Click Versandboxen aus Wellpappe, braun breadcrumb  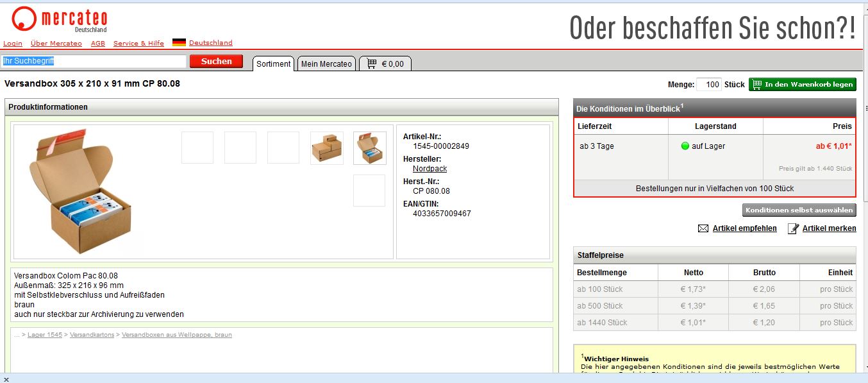click(x=177, y=335)
